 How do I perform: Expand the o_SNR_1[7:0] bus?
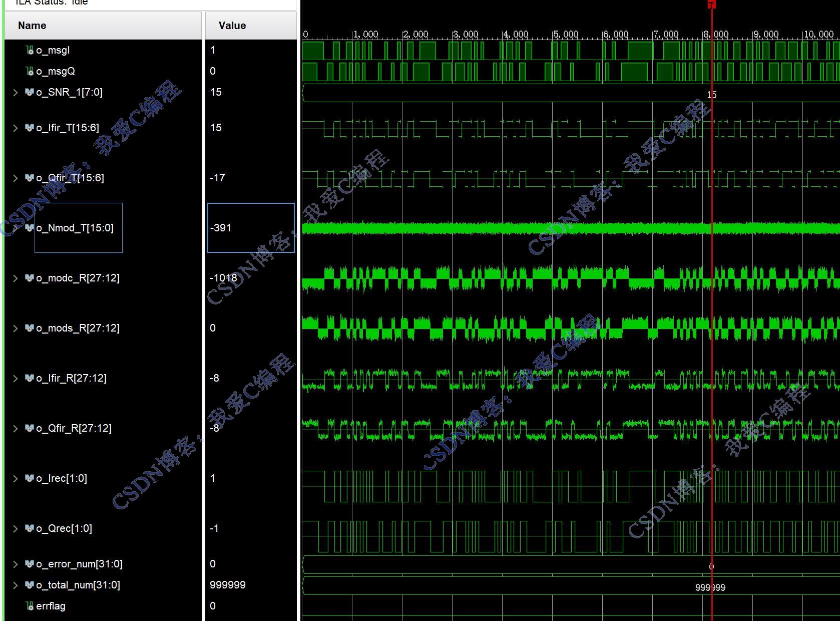click(x=15, y=92)
